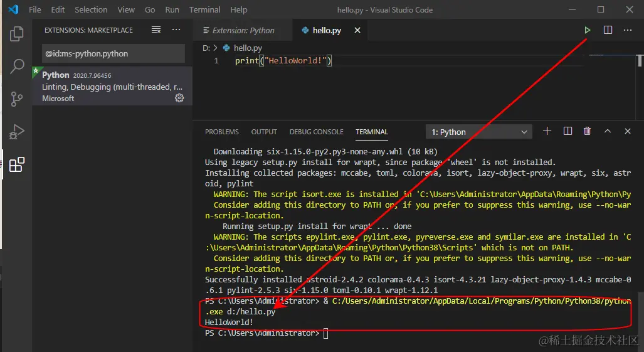Screen dimensions: 644x352
Task: Click the extensions search input field
Action: coord(113,53)
